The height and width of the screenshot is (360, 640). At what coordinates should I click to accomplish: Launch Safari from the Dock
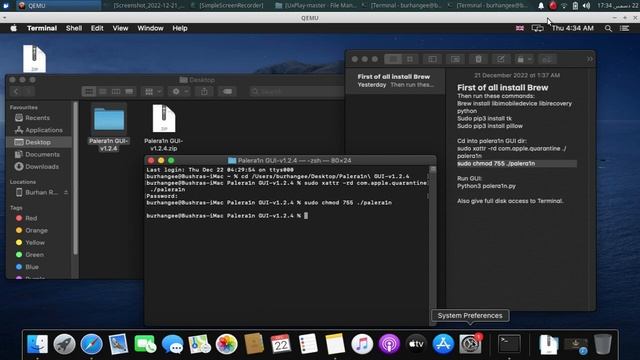pyautogui.click(x=91, y=344)
